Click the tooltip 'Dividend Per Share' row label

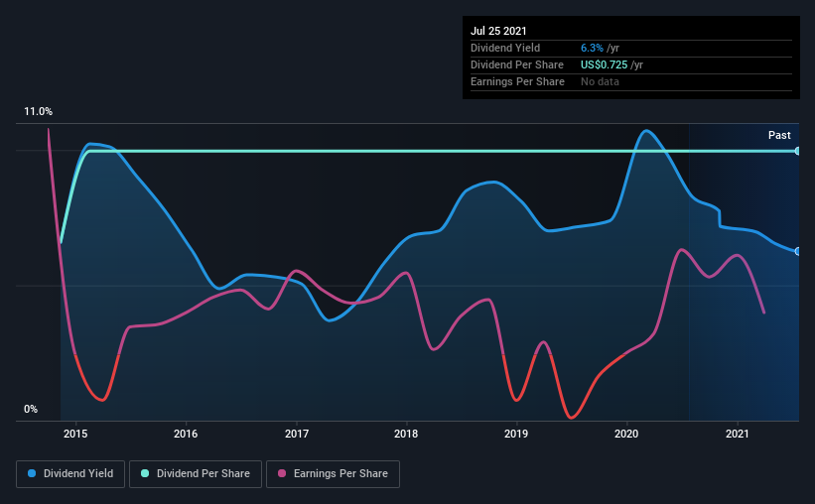pyautogui.click(x=516, y=64)
